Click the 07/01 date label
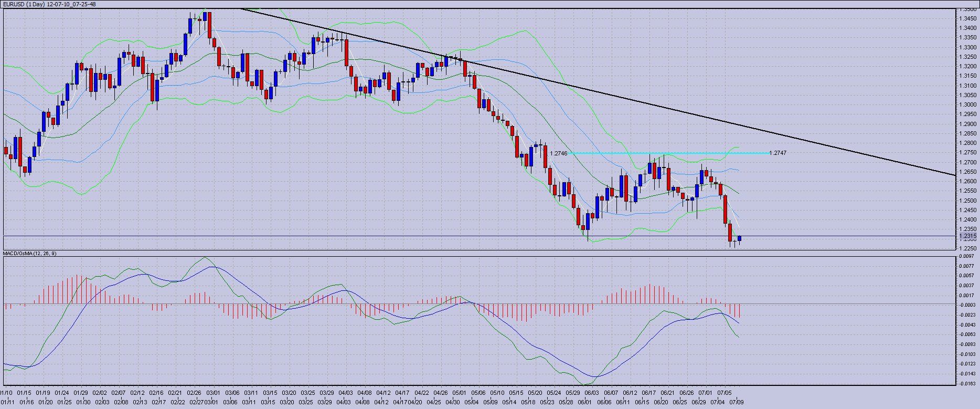 pyautogui.click(x=706, y=393)
